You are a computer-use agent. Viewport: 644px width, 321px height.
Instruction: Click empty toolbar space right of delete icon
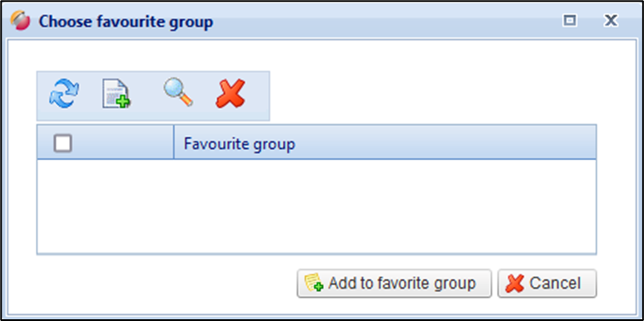(x=258, y=95)
